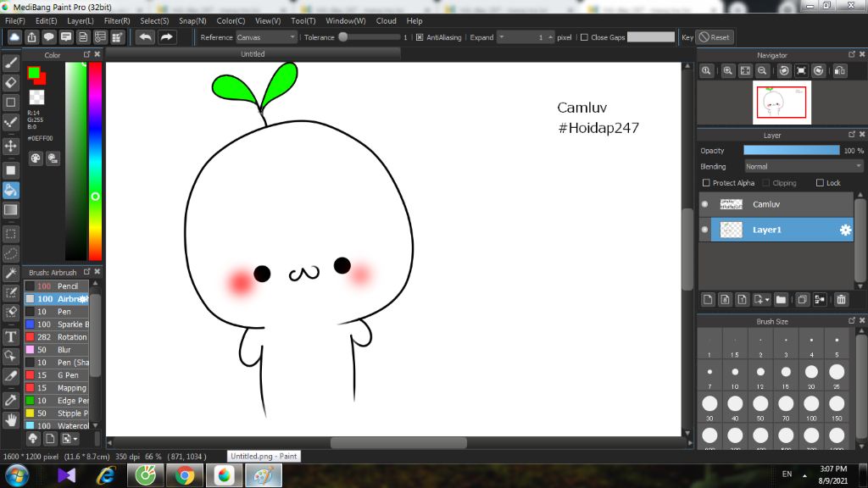The image size is (868, 488).
Task: Open Internet Explorer from taskbar
Action: point(106,476)
